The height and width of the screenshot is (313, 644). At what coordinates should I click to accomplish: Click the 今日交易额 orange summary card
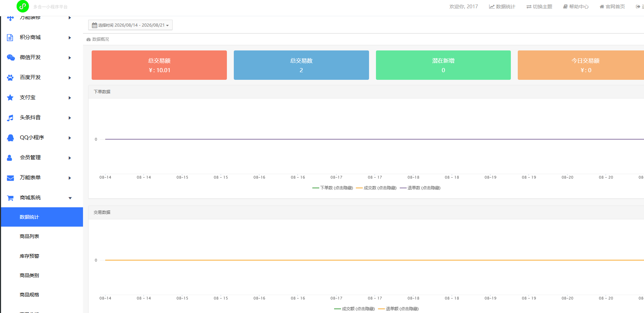coord(581,65)
